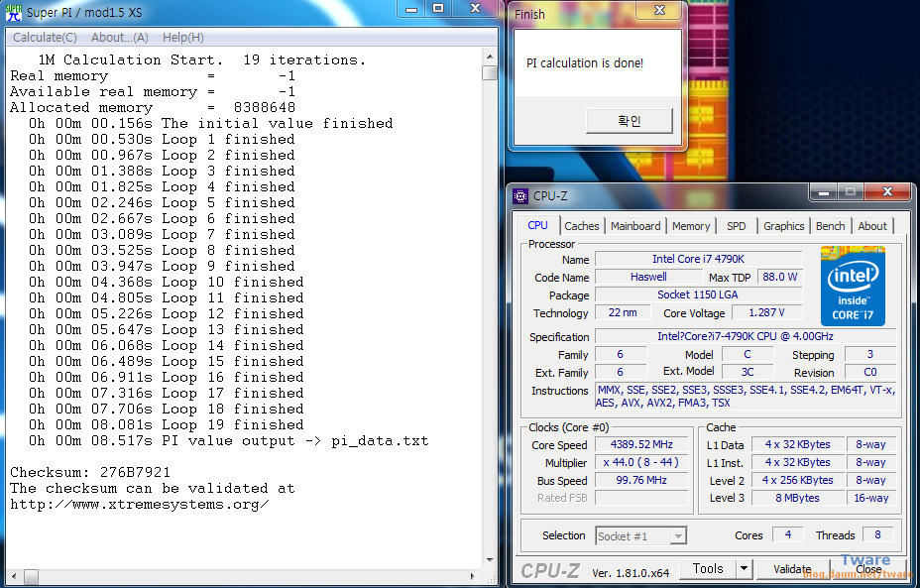The image size is (920, 588).
Task: Click the Code Name value Haswell
Action: [x=648, y=277]
